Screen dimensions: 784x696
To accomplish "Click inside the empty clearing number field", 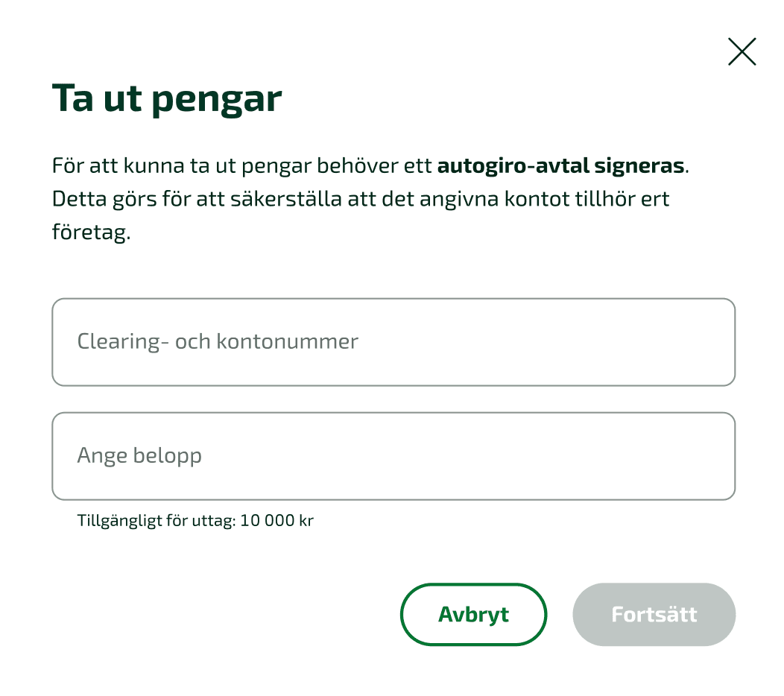I will click(x=393, y=341).
